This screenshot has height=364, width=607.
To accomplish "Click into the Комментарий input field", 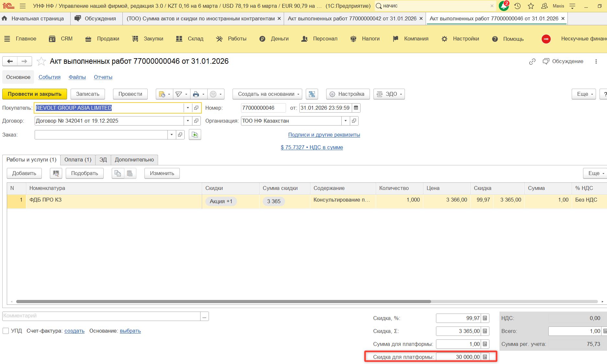I will (x=101, y=316).
